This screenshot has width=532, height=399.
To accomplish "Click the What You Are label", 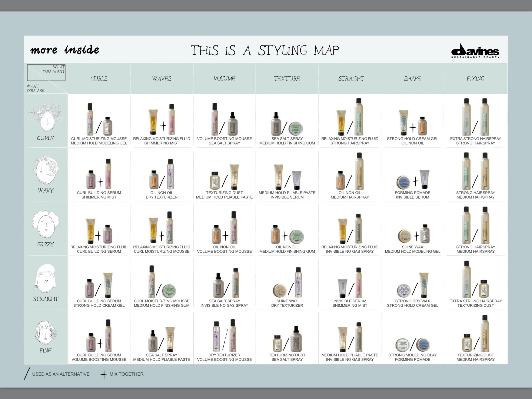I will (x=35, y=88).
